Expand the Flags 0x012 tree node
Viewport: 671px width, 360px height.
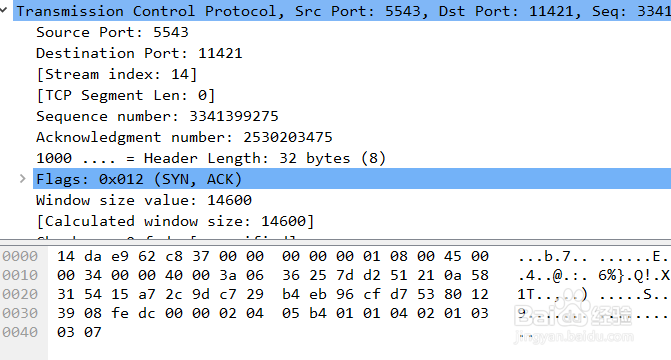click(x=22, y=179)
